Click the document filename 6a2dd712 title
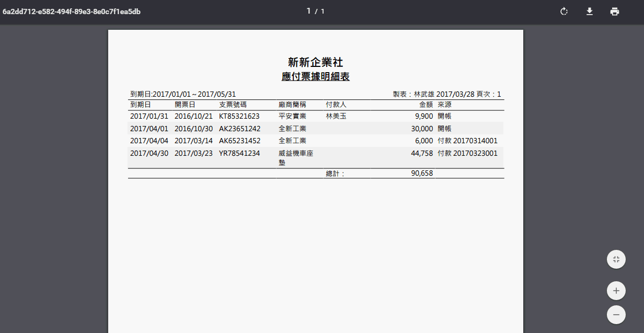The height and width of the screenshot is (333, 644). (72, 12)
